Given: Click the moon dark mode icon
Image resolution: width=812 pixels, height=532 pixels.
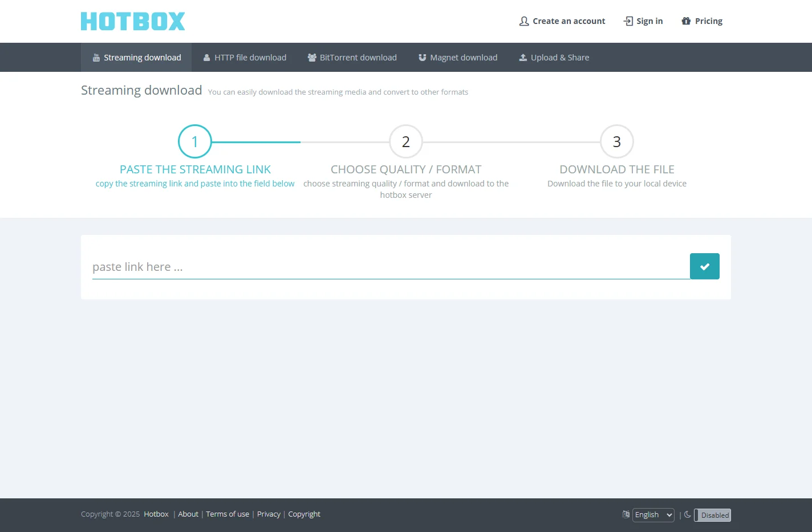Looking at the screenshot, I should click(688, 514).
